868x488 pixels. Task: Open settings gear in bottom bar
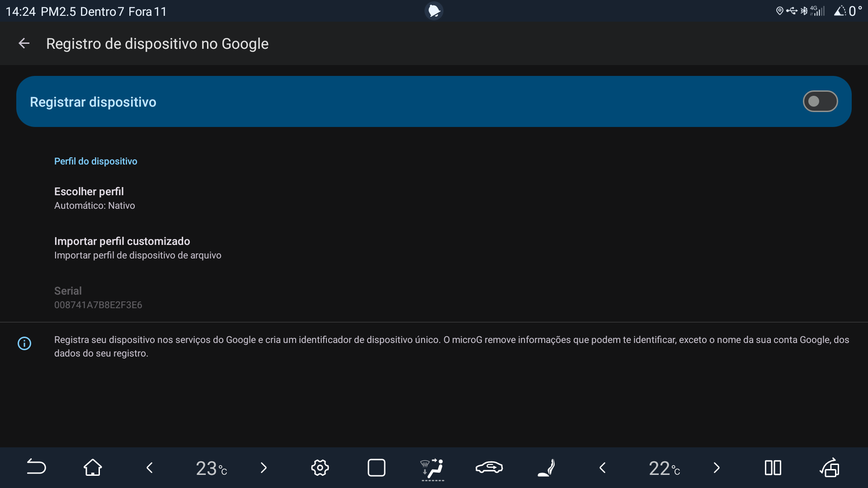coord(320,467)
